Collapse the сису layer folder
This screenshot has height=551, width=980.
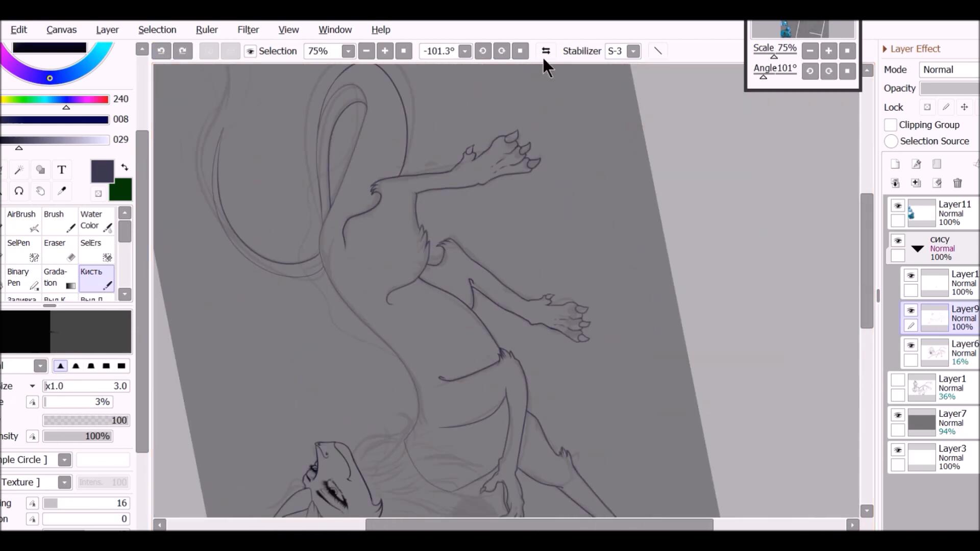tap(917, 249)
